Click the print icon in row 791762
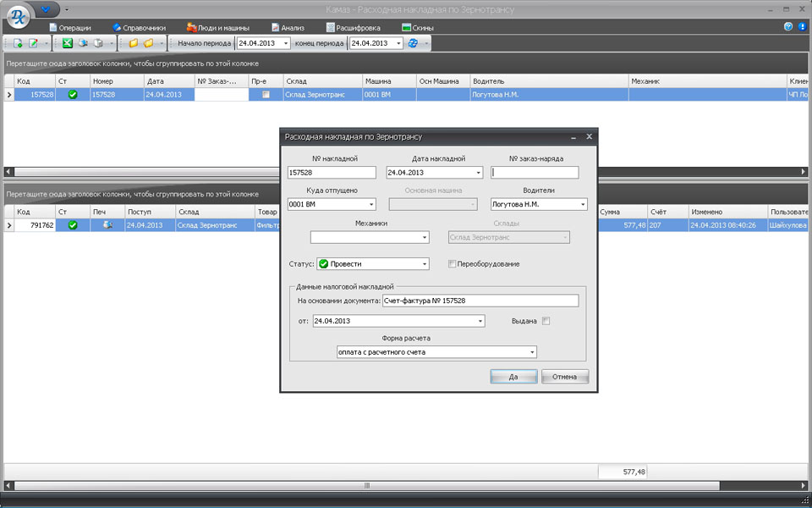 tap(107, 225)
